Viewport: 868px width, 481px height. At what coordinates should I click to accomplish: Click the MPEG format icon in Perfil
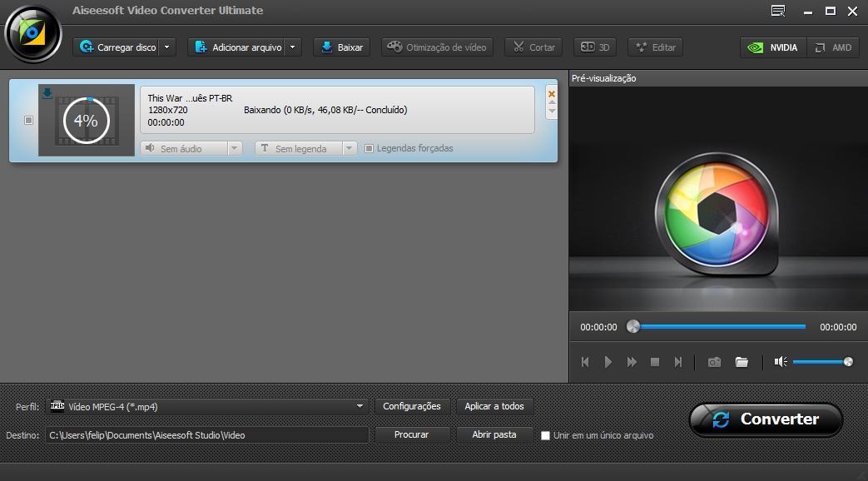point(57,406)
